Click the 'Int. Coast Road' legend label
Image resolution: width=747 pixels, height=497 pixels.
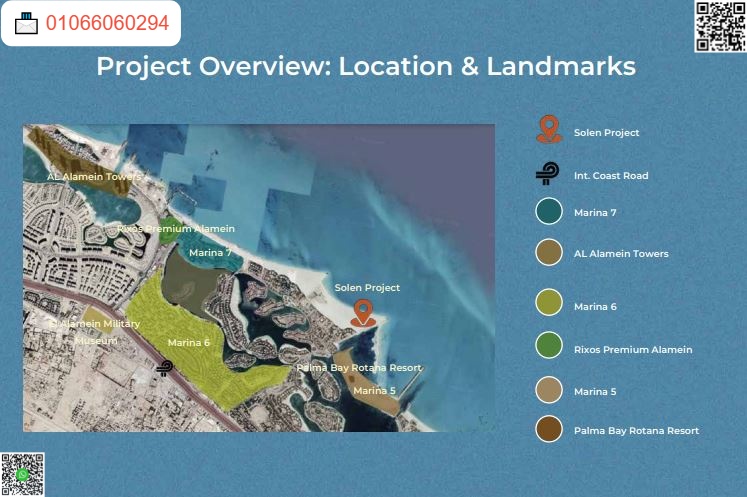click(611, 176)
